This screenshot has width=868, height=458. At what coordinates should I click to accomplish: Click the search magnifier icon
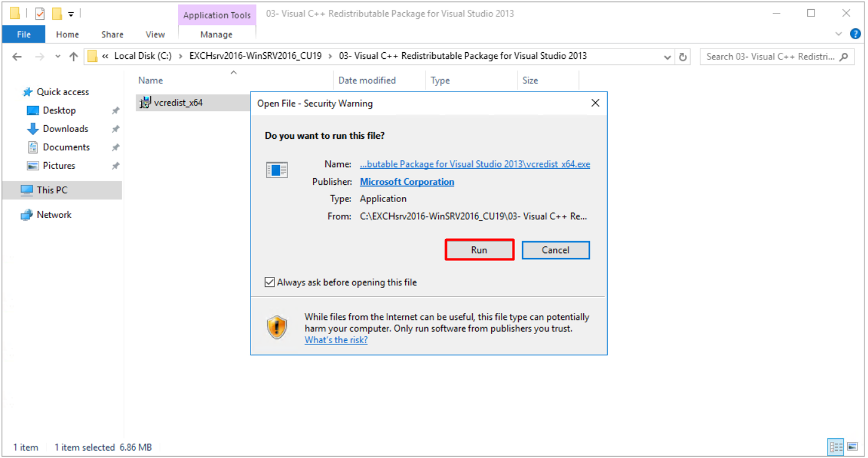pyautogui.click(x=844, y=56)
